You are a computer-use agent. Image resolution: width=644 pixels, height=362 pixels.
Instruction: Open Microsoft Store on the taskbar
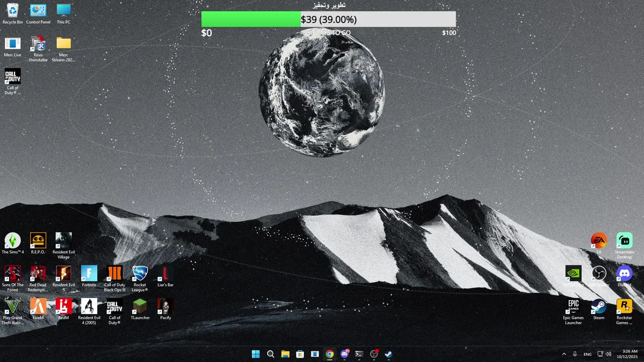pos(300,354)
